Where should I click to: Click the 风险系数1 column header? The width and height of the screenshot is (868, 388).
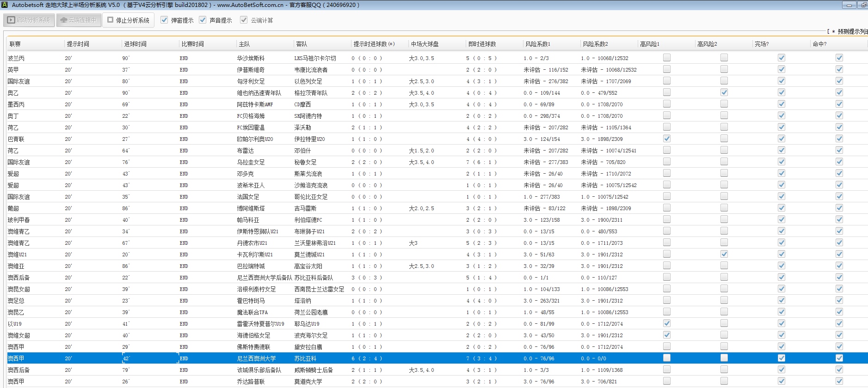point(538,44)
